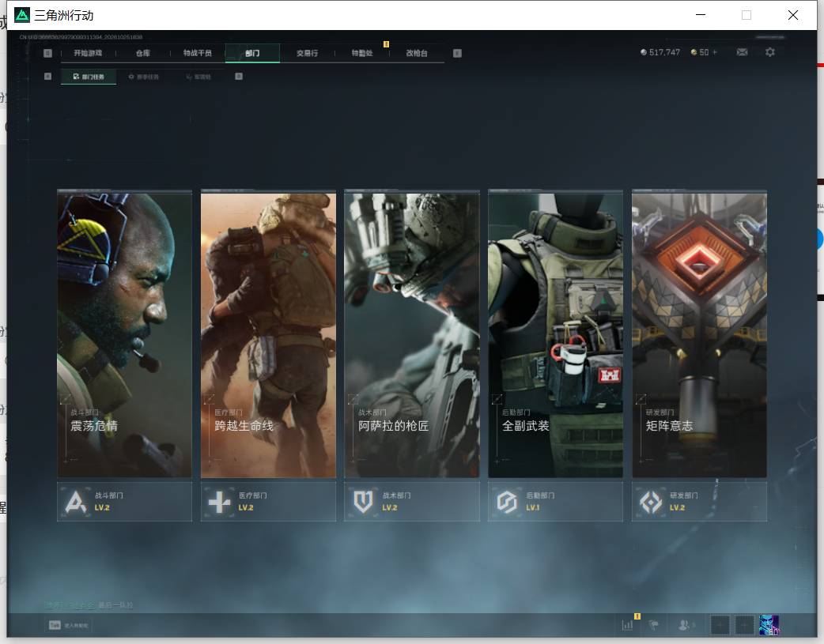Open the 仓库 tab
The image size is (824, 644).
[143, 53]
